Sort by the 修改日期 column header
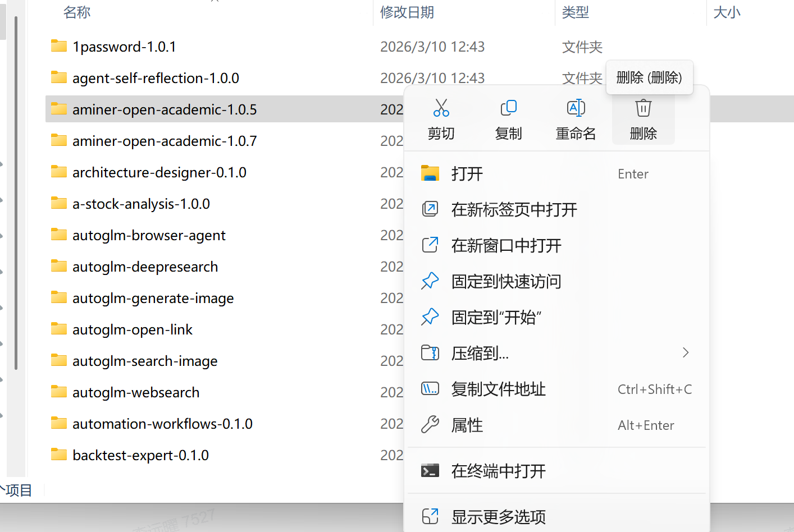This screenshot has width=794, height=532. click(x=407, y=12)
